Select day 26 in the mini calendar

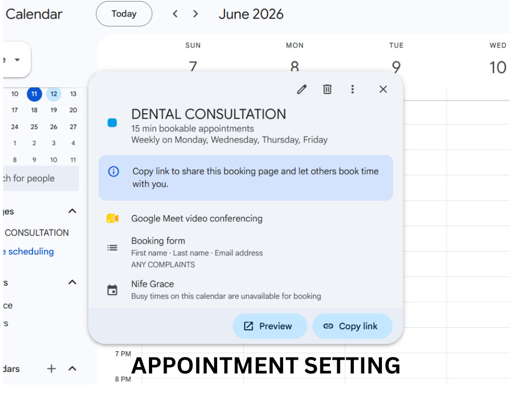54,127
